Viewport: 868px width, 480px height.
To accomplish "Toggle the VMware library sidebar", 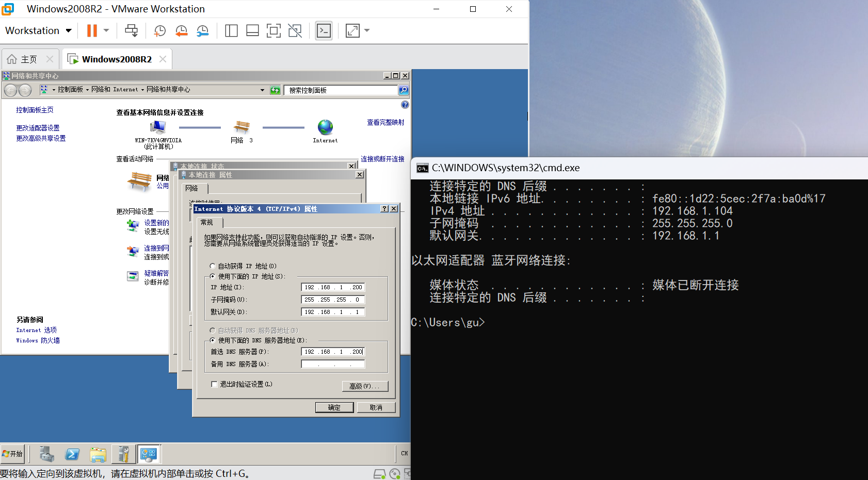I will click(x=231, y=31).
